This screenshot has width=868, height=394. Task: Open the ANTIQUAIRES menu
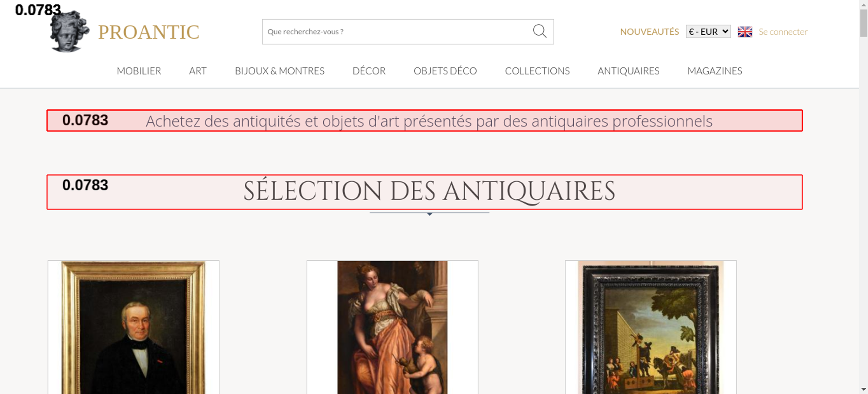[x=628, y=71]
